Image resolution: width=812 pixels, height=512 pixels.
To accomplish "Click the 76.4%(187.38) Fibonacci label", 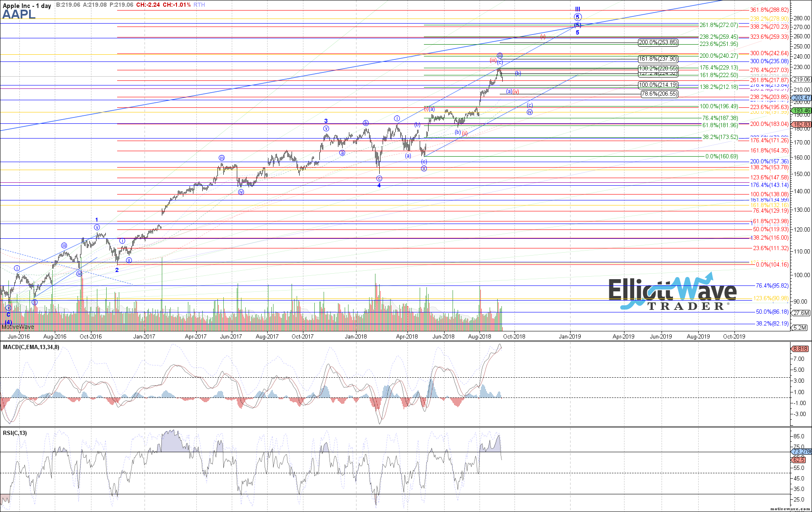I will coord(720,118).
